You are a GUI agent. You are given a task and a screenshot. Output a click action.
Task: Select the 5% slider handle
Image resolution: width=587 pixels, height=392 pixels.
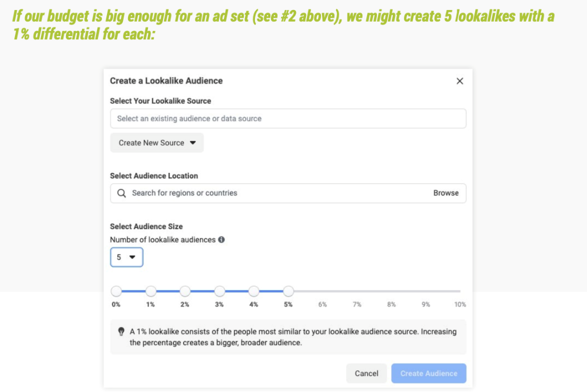coord(288,291)
